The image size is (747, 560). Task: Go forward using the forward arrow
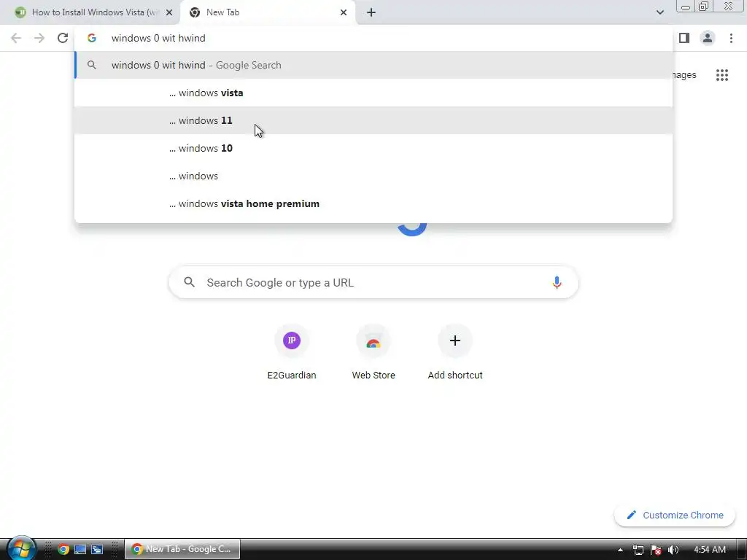pyautogui.click(x=39, y=38)
